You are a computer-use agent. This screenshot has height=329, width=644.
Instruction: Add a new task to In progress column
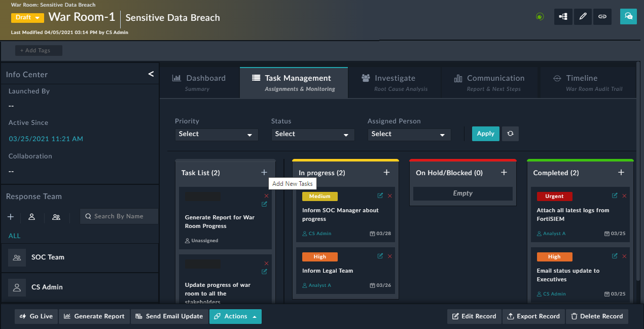click(386, 173)
